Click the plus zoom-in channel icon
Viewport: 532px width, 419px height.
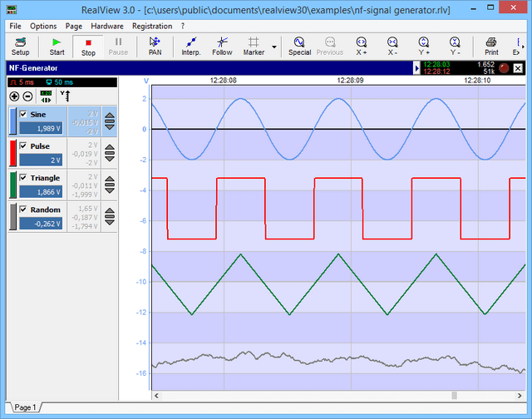[14, 96]
